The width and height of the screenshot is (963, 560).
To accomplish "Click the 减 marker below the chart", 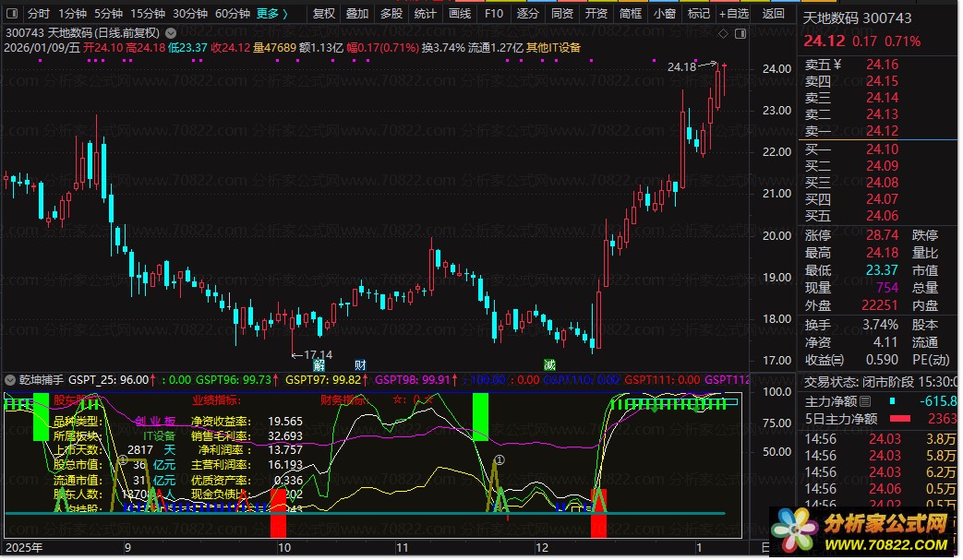I will point(549,365).
